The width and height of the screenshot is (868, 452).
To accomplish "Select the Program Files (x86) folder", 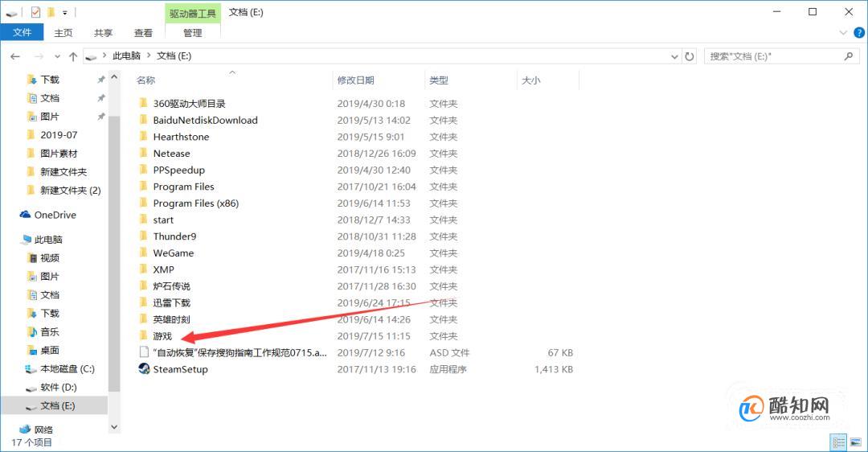I will pyautogui.click(x=196, y=203).
